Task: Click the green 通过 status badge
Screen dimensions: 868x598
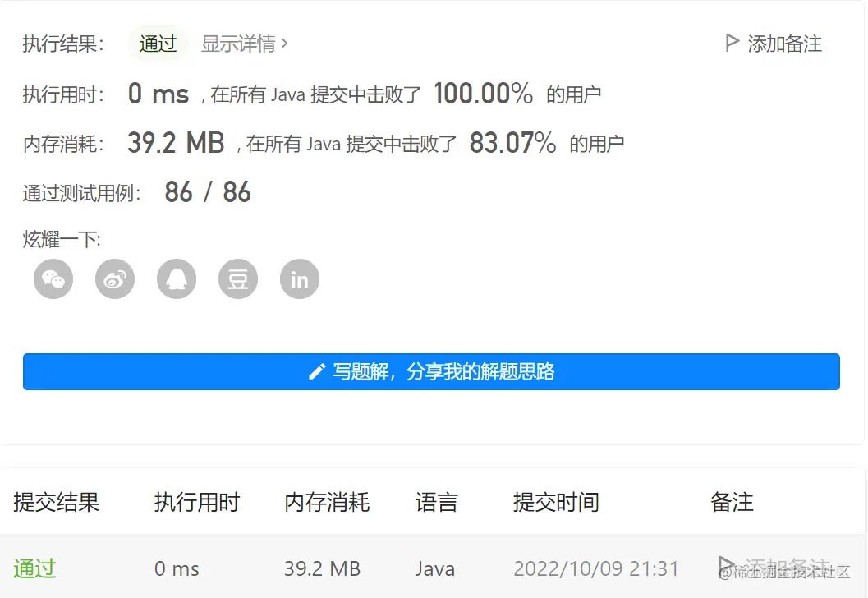Action: [x=158, y=44]
